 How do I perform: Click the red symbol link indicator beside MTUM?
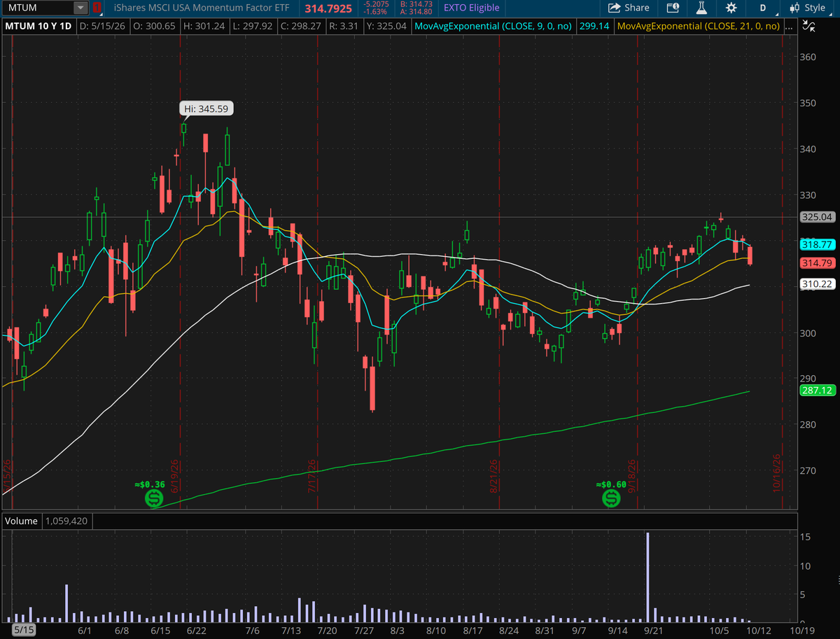pos(97,8)
